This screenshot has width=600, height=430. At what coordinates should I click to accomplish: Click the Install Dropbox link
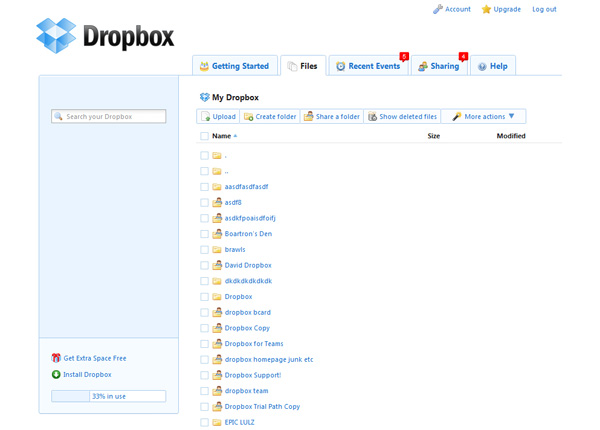coord(87,375)
